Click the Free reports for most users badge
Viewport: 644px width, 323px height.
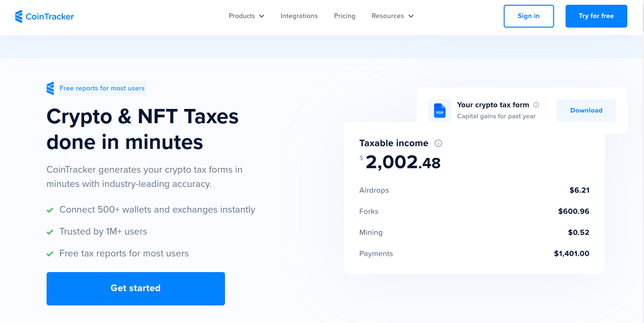pyautogui.click(x=102, y=88)
